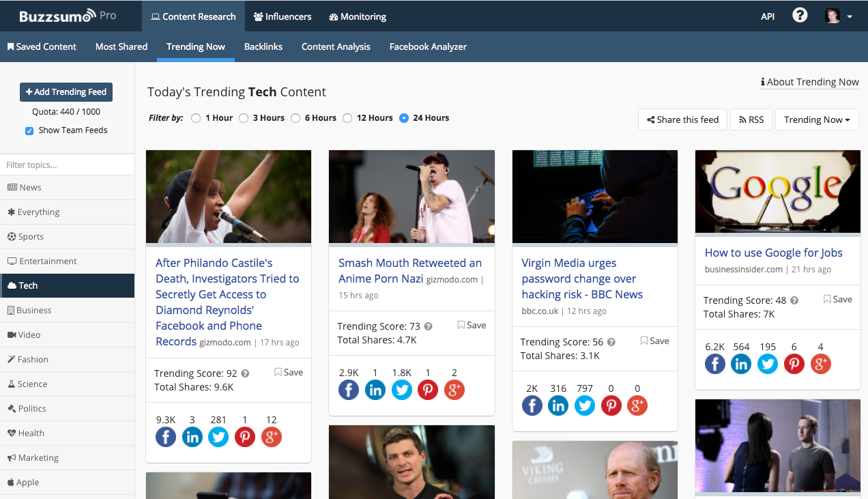Viewport: 868px width, 499px height.
Task: Click Share this feed button
Action: [x=682, y=119]
